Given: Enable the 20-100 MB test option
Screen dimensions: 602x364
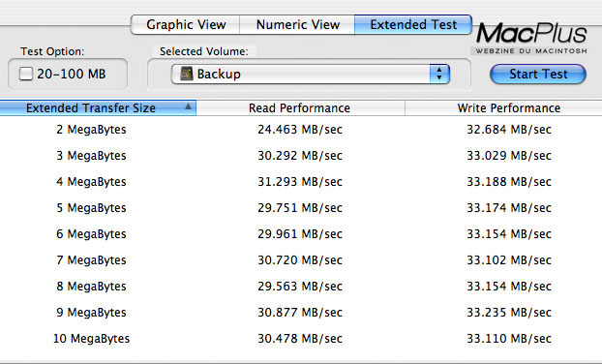Looking at the screenshot, I should click(26, 74).
